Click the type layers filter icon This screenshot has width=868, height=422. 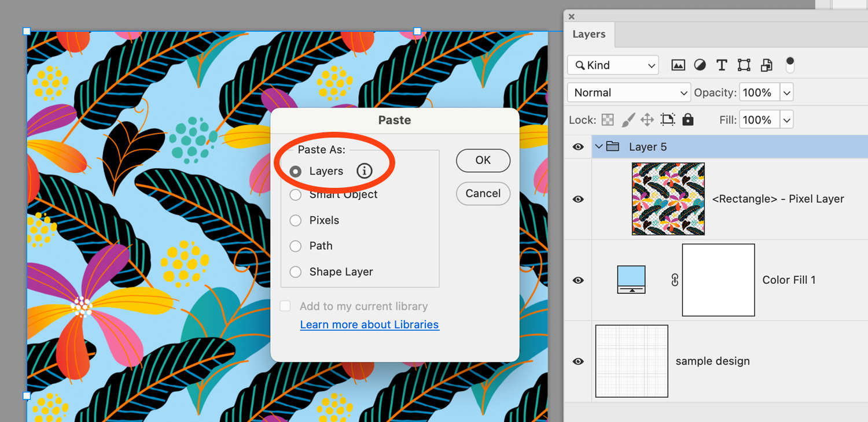coord(721,65)
